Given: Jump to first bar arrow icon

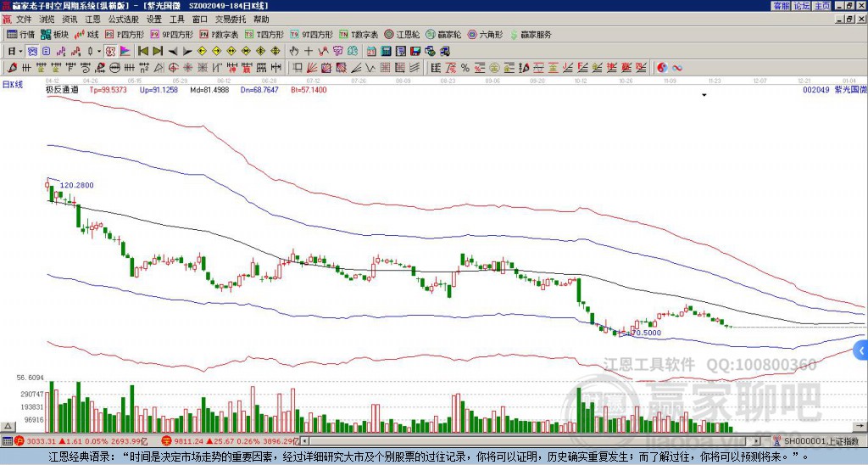Looking at the screenshot, I should coord(142,51).
